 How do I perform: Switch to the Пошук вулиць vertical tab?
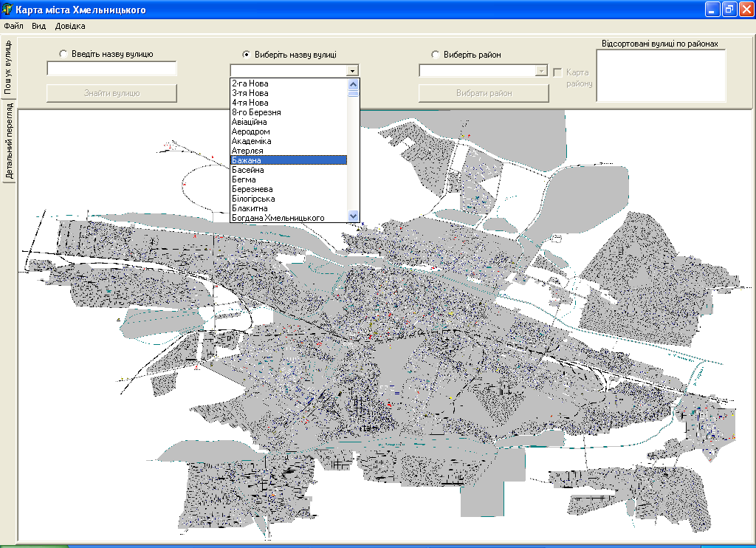point(9,67)
